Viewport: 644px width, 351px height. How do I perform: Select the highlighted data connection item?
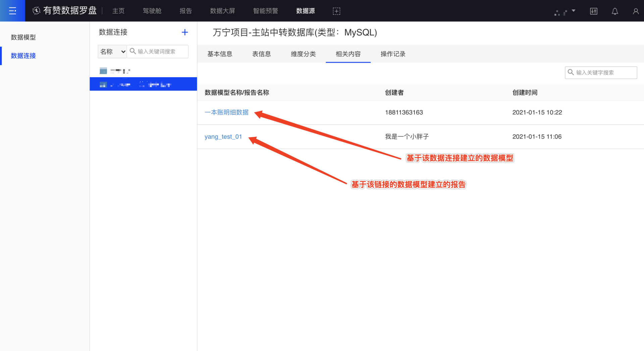[143, 84]
